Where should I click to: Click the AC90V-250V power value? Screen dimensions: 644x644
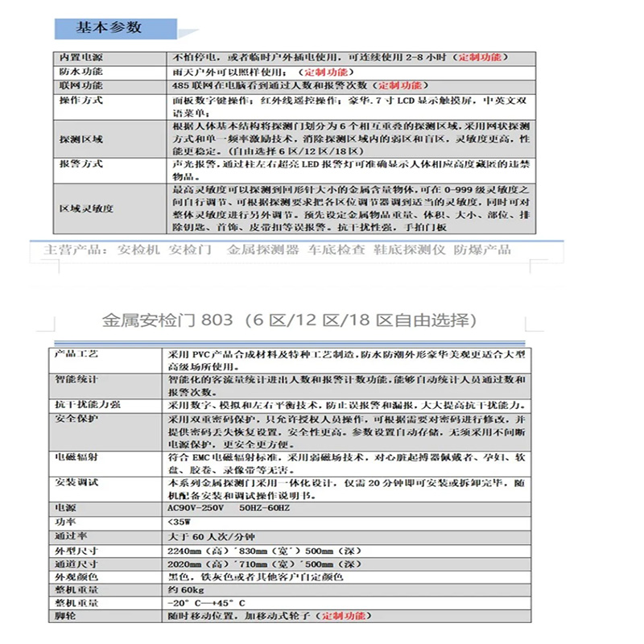195,510
